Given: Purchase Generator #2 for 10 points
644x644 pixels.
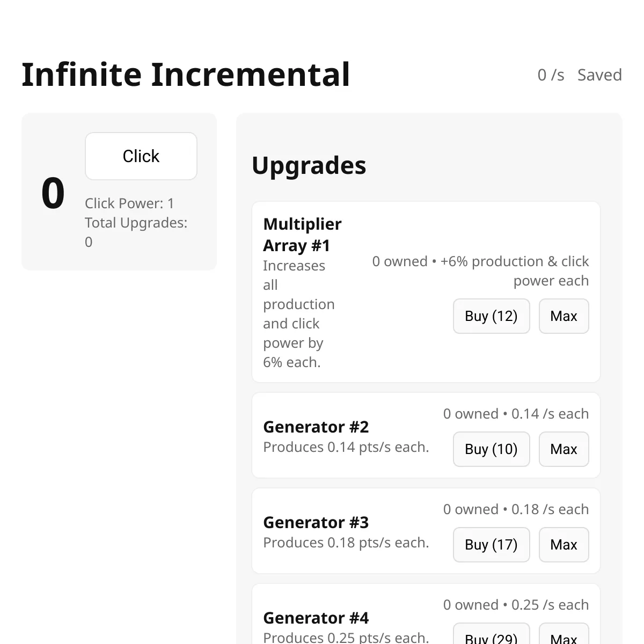Looking at the screenshot, I should click(491, 449).
